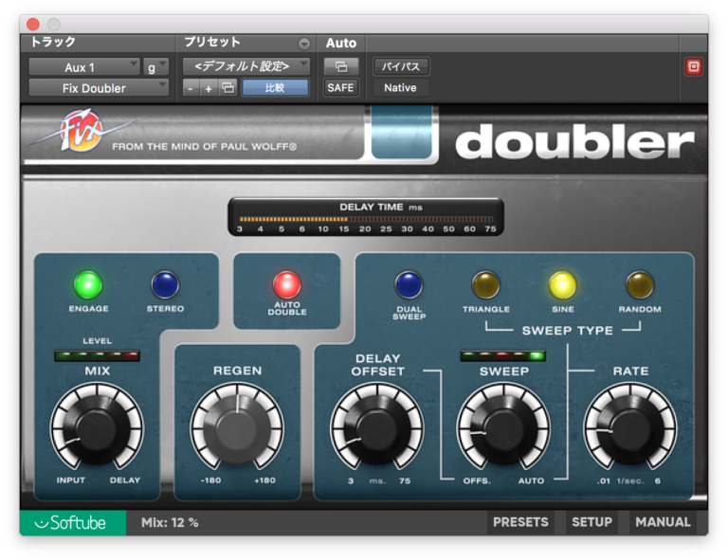728x560 pixels.
Task: Select TRIANGLE sweep type lamp
Action: click(485, 284)
